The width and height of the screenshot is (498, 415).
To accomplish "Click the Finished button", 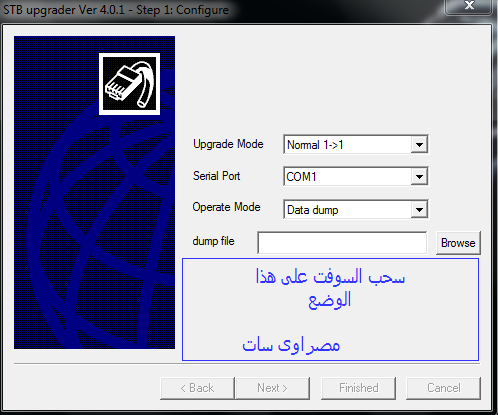I will [x=359, y=388].
